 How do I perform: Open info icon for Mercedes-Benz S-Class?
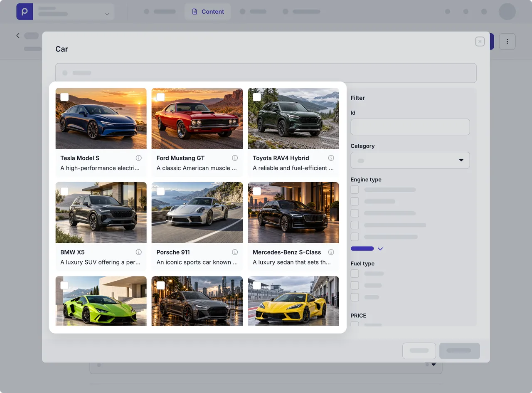click(331, 252)
